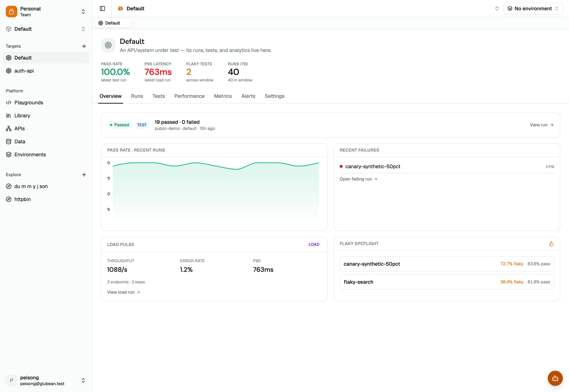The width and height of the screenshot is (569, 392).
Task: Open the auth-api target
Action: click(46, 71)
